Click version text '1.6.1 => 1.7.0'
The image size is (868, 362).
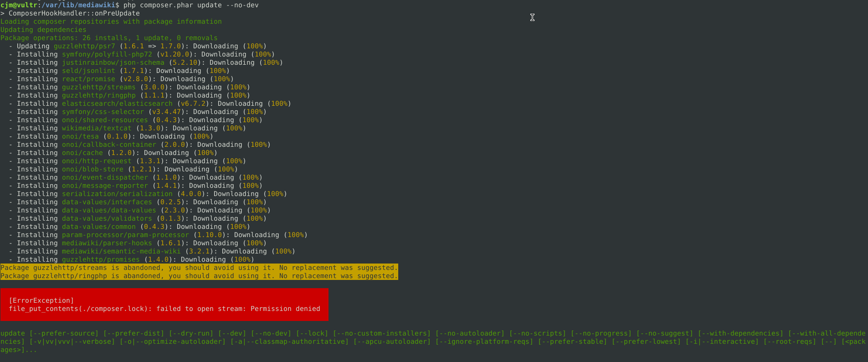(x=152, y=46)
